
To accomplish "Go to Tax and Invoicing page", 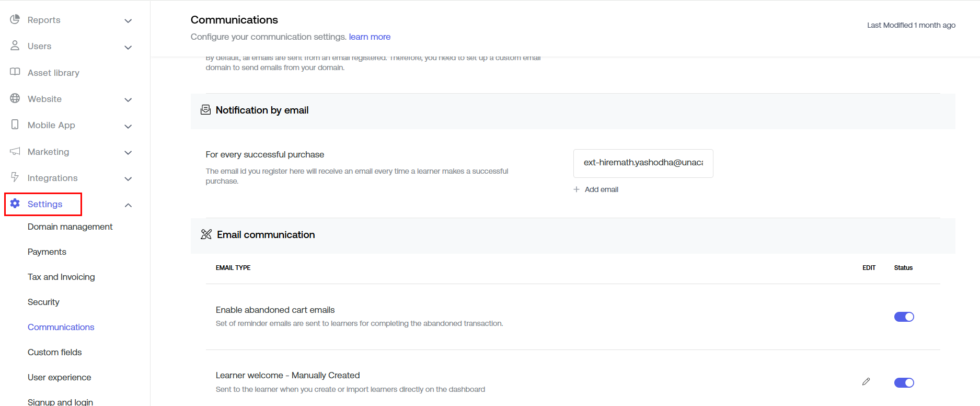I will pos(61,277).
